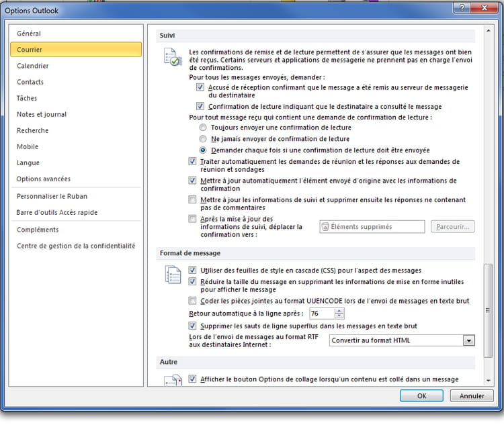The image size is (504, 427).
Task: Switch to the Recherche category
Action: [76, 130]
